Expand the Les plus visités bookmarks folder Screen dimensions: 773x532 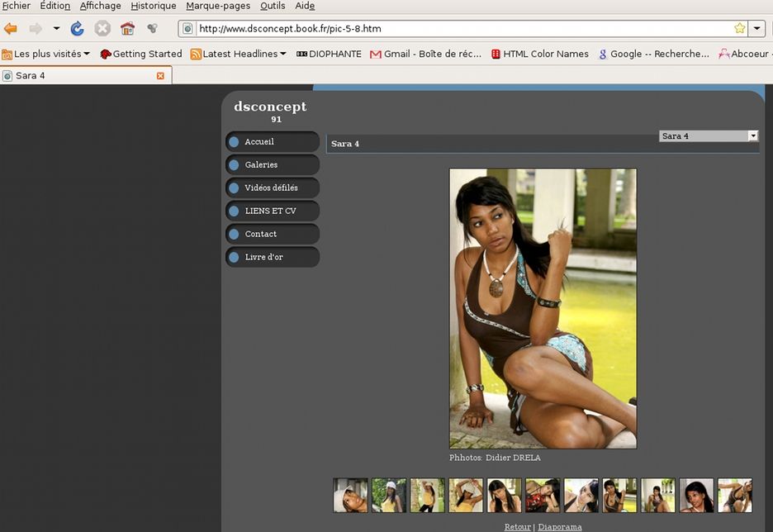[46, 54]
